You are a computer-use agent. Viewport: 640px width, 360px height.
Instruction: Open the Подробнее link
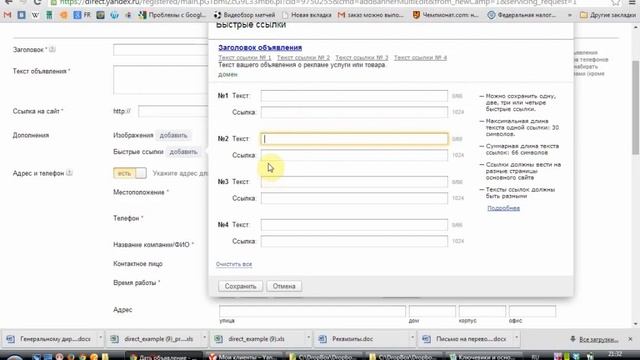(503, 208)
